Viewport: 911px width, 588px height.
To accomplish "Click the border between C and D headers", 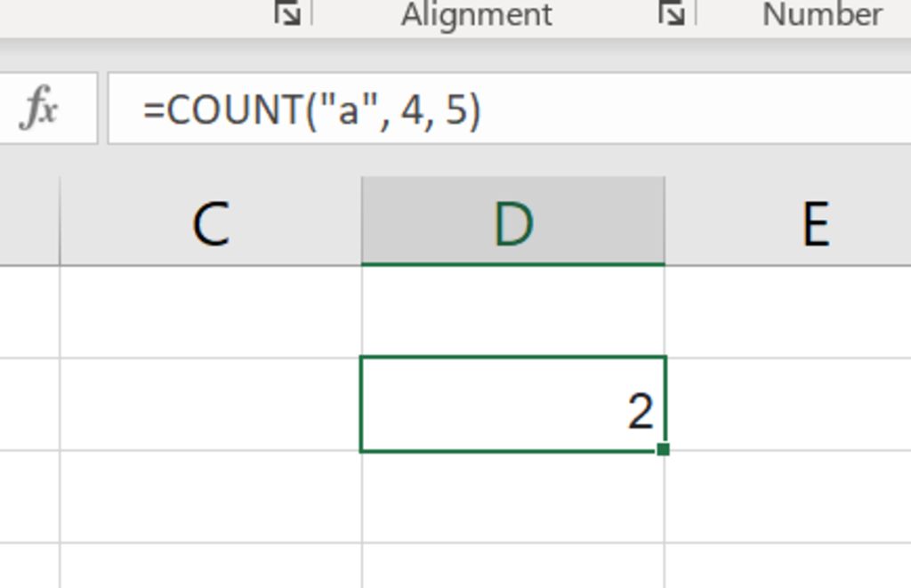I will click(x=361, y=222).
